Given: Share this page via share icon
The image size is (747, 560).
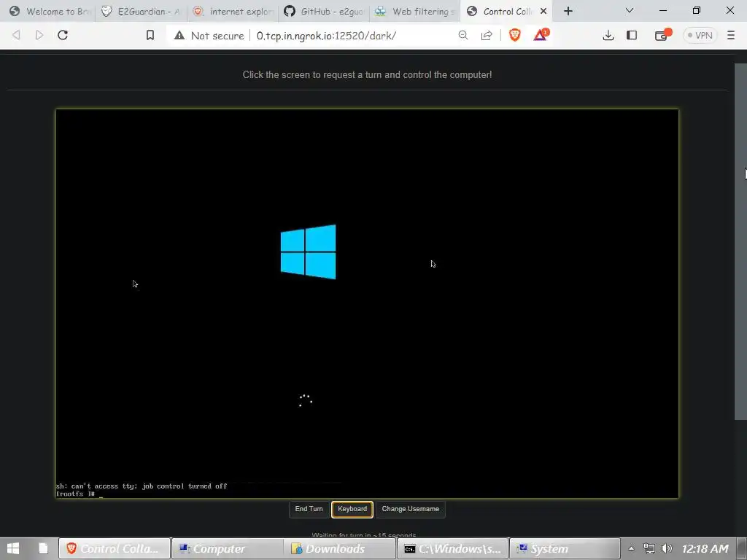Looking at the screenshot, I should click(x=487, y=36).
